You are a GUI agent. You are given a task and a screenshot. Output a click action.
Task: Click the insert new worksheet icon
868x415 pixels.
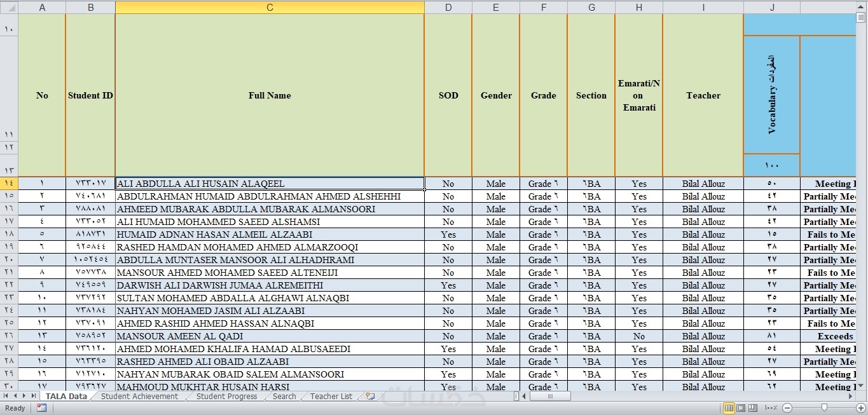tap(370, 396)
